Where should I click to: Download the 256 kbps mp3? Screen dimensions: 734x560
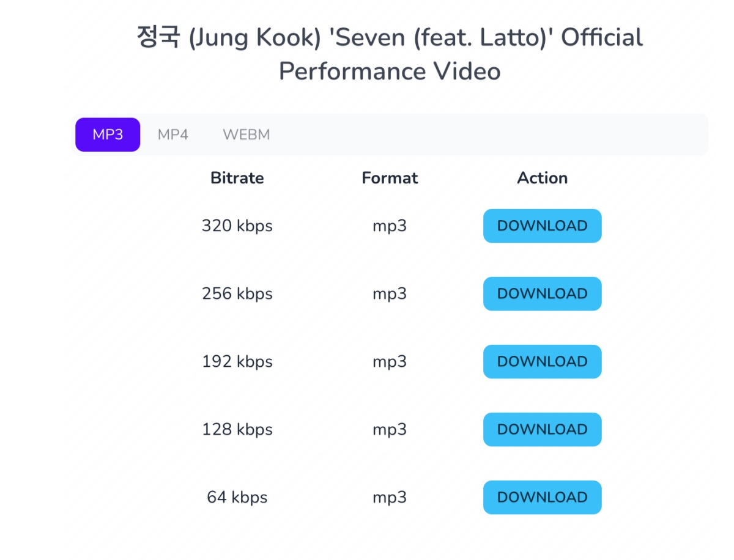(542, 294)
